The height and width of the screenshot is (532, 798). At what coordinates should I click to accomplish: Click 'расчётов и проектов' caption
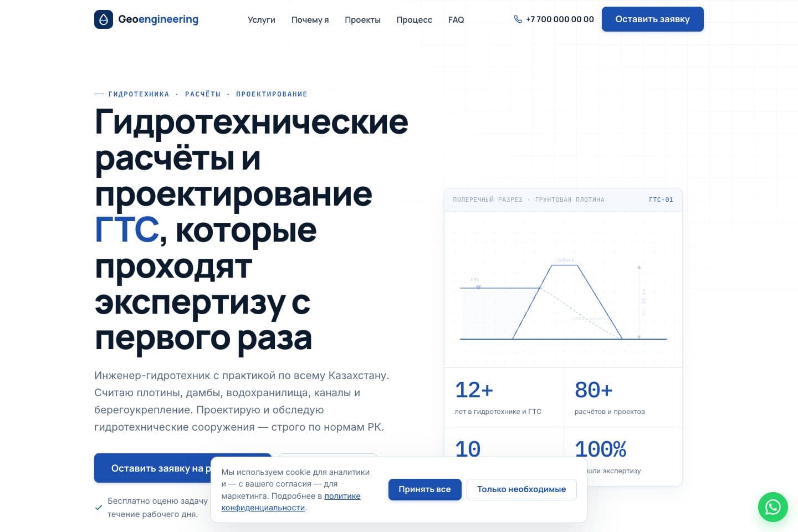[x=610, y=412]
